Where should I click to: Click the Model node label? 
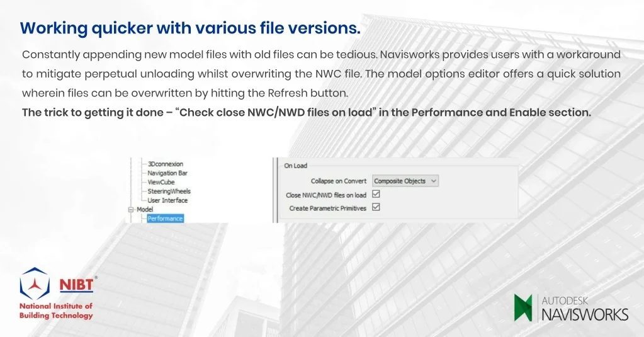pyautogui.click(x=145, y=210)
